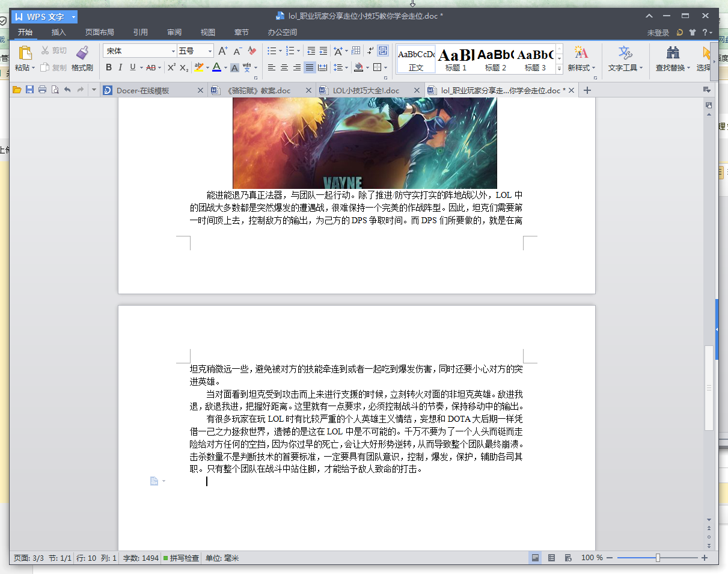Align text right
Screen dimensions: 728x574
297,67
